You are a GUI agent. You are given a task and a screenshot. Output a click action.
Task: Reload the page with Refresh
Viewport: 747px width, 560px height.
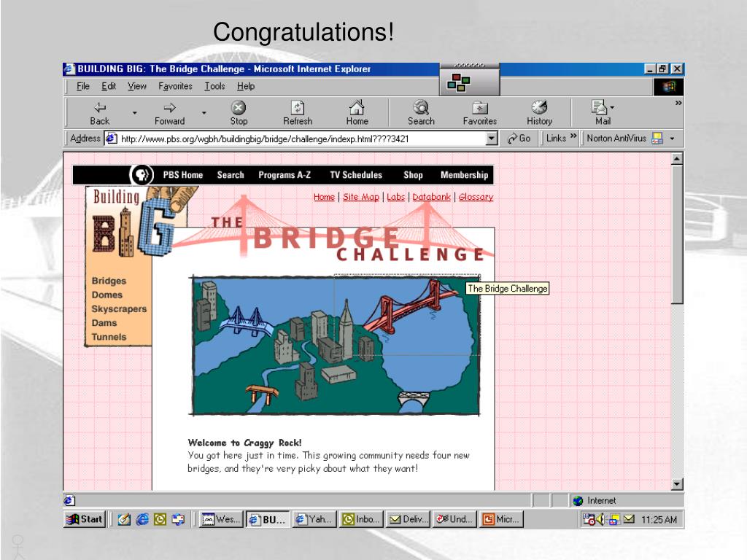(x=298, y=113)
